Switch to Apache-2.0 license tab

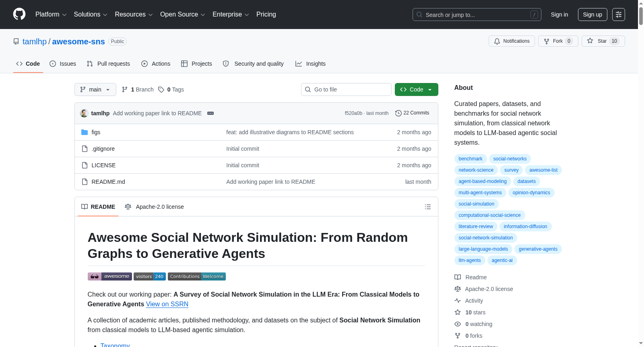coord(154,207)
